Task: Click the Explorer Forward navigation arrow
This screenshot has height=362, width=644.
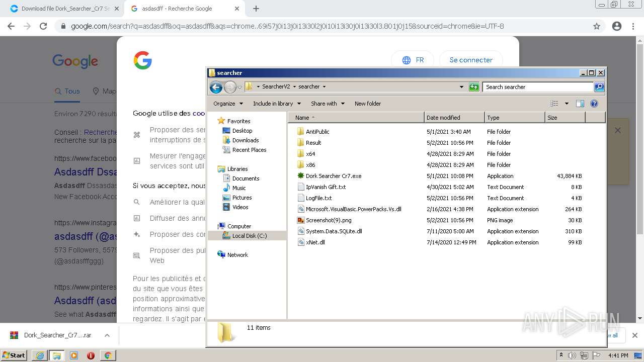Action: tap(230, 87)
